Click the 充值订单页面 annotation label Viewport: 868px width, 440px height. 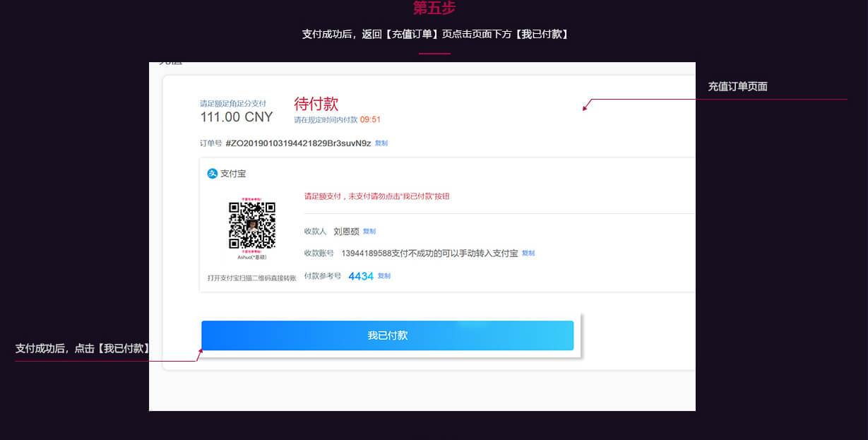point(738,87)
